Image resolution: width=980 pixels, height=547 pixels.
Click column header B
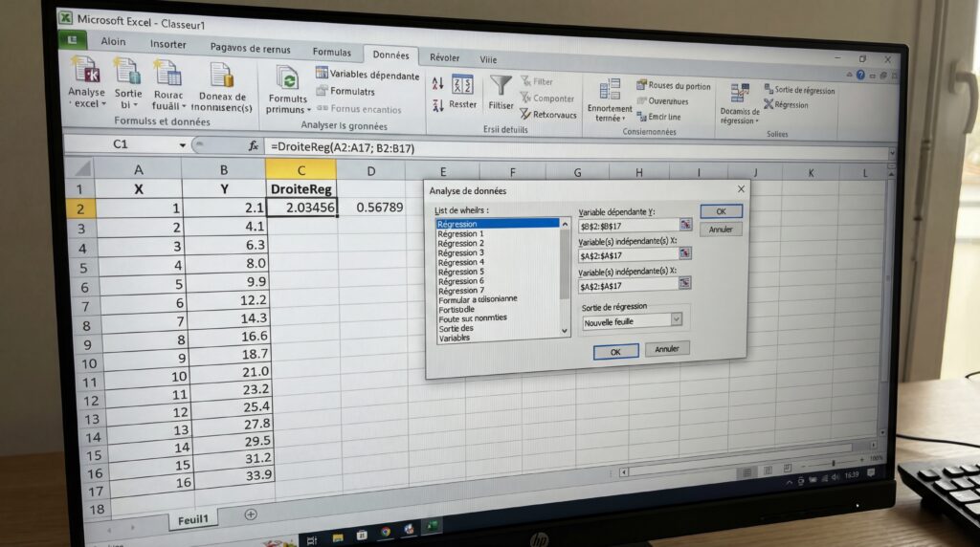click(224, 169)
